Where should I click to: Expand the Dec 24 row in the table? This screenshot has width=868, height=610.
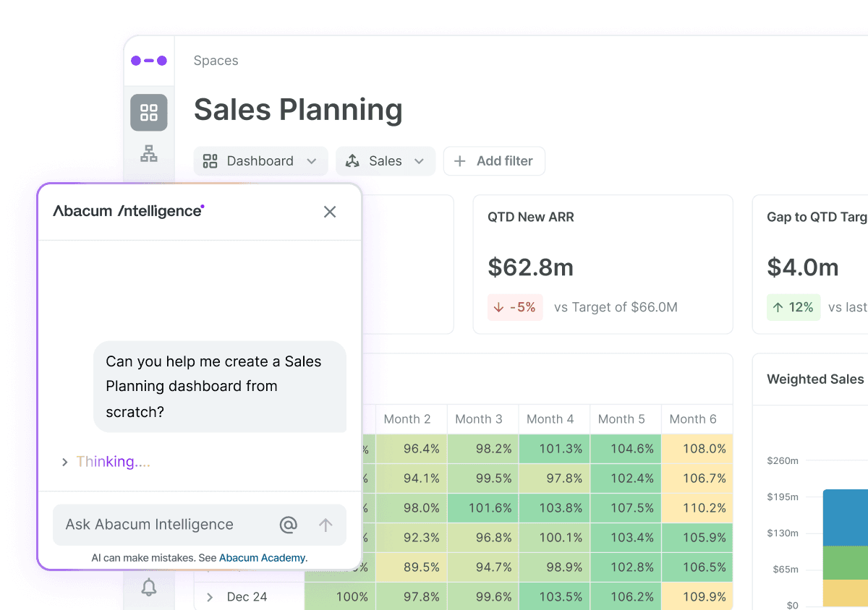[210, 596]
